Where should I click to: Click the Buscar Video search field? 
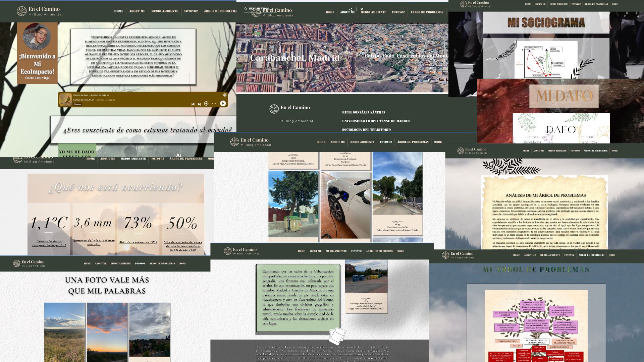tap(259, 9)
